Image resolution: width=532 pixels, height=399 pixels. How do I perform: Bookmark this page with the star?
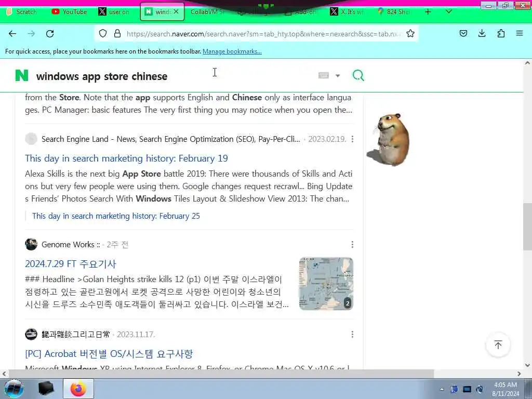(x=410, y=33)
